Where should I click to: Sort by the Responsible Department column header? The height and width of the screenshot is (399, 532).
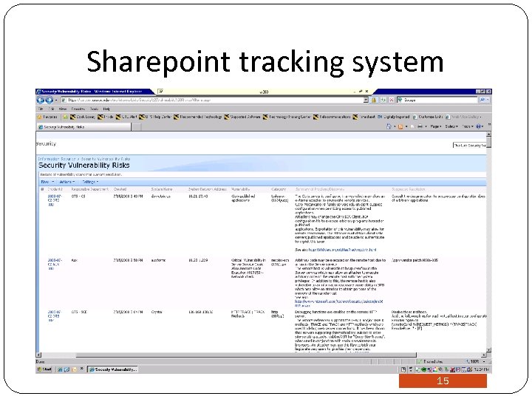tap(89, 189)
